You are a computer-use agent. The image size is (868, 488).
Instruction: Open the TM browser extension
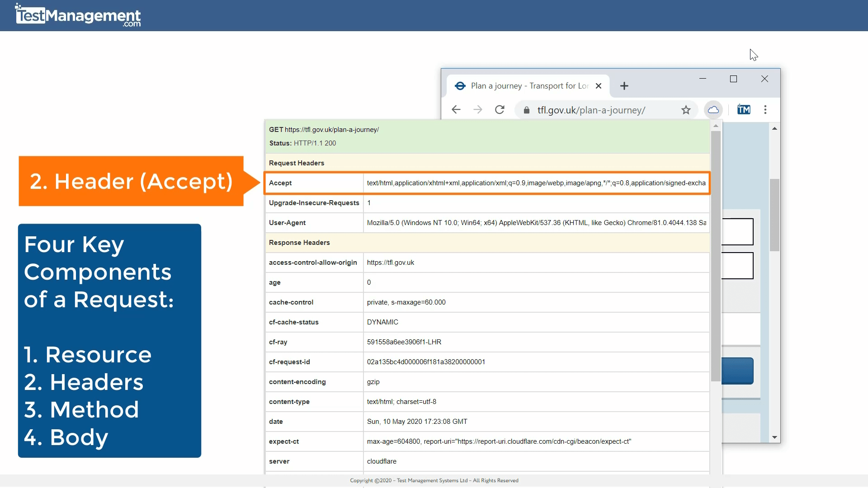point(744,109)
